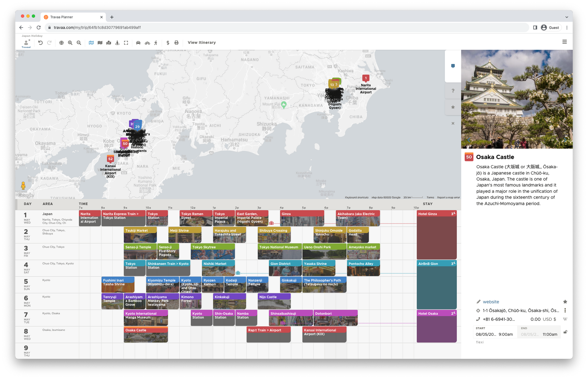Select the AirBnB Gion stay block
The width and height of the screenshot is (588, 379).
(436, 285)
